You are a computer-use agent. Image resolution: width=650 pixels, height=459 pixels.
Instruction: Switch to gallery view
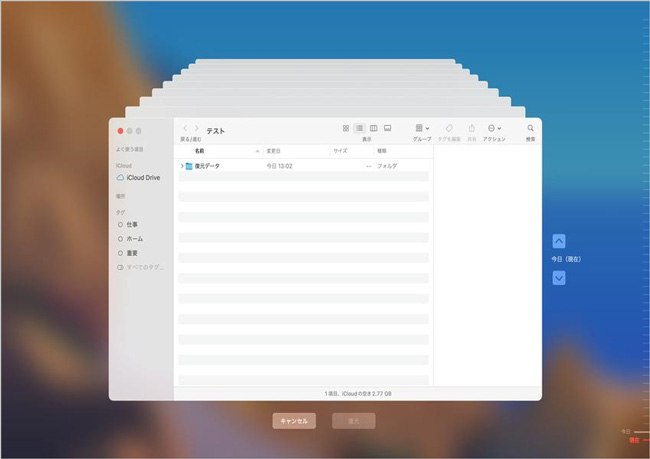click(x=388, y=128)
